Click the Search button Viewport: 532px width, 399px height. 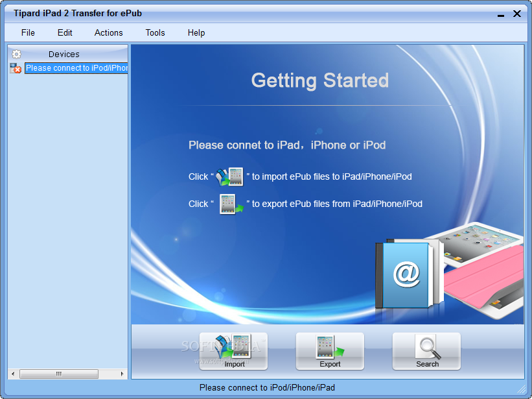point(426,351)
